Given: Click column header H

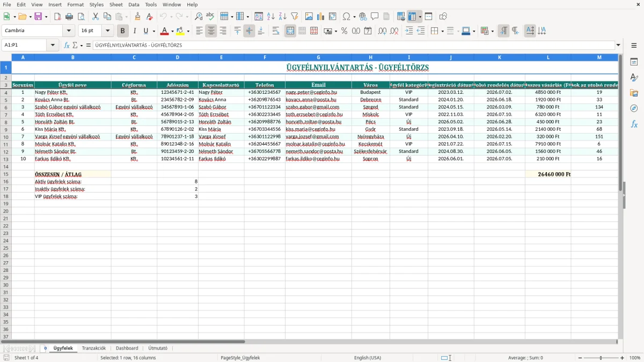Looking at the screenshot, I should pos(370,57).
